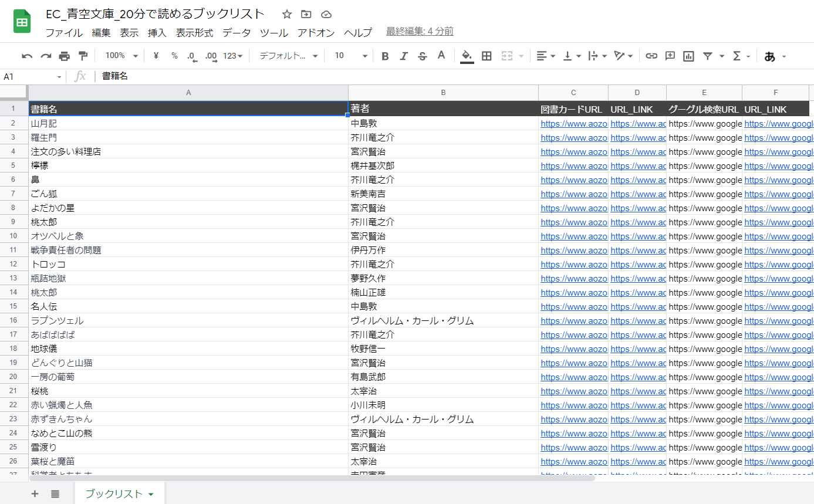Open the aozora link in row 2
The image size is (814, 504).
(573, 124)
